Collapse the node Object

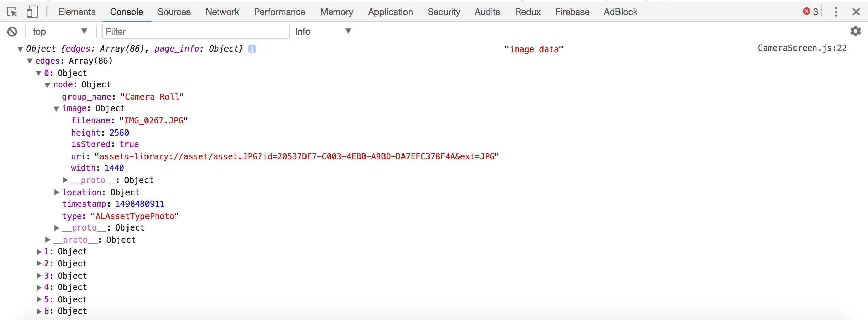pos(47,85)
